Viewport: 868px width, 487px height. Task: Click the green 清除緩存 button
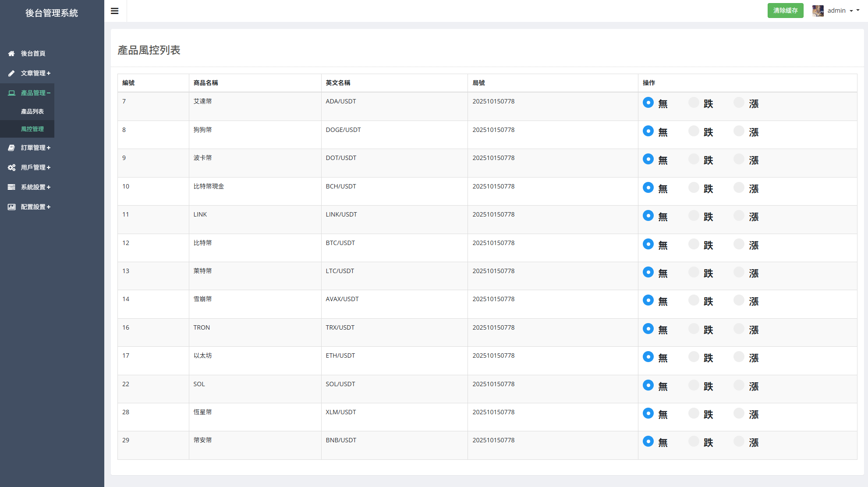click(x=785, y=11)
